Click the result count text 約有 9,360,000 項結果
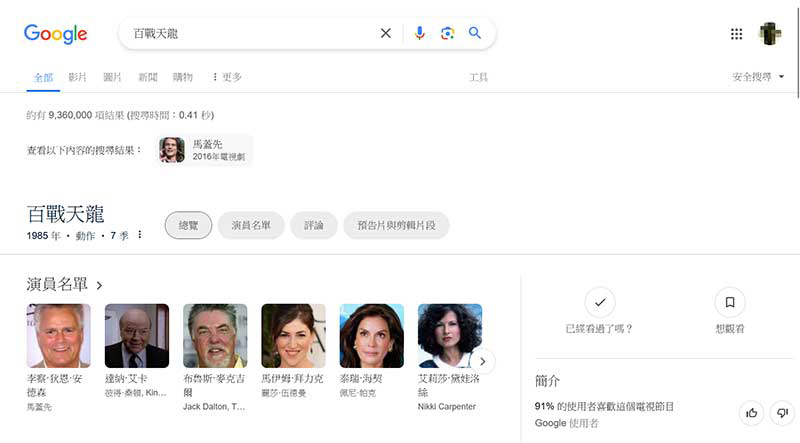This screenshot has height=443, width=800. pyautogui.click(x=76, y=115)
